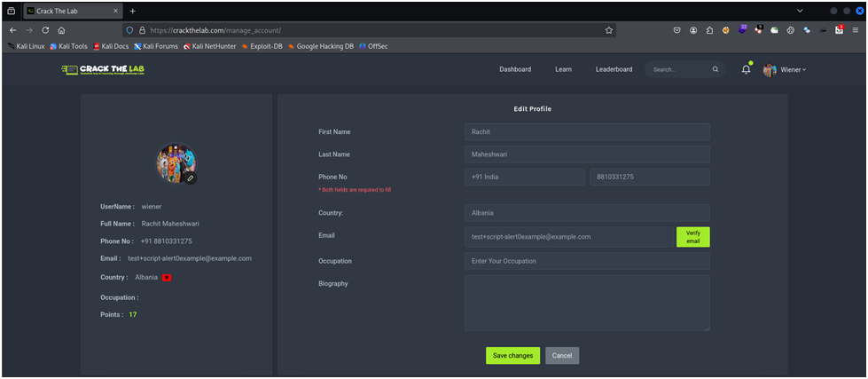Open the Firefox extensions puzzle icon
This screenshot has width=868, height=379.
coord(709,30)
